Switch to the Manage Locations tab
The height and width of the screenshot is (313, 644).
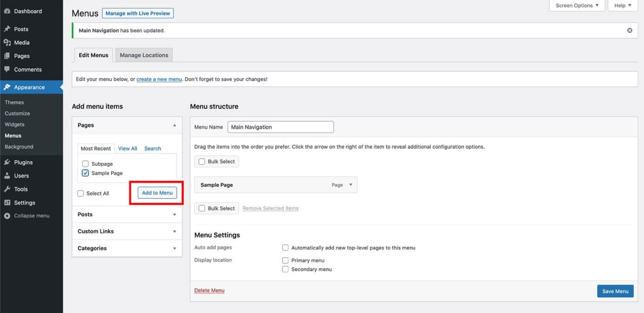coord(144,55)
